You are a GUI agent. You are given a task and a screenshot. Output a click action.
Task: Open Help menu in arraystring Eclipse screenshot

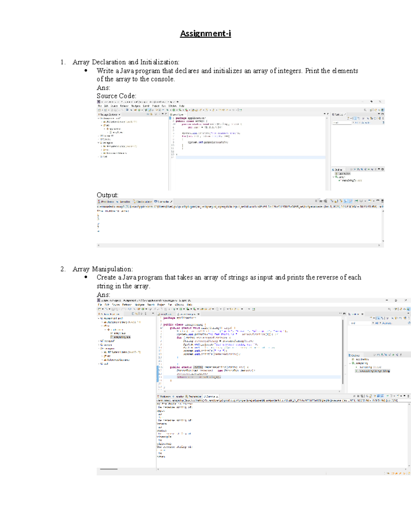tap(189, 305)
